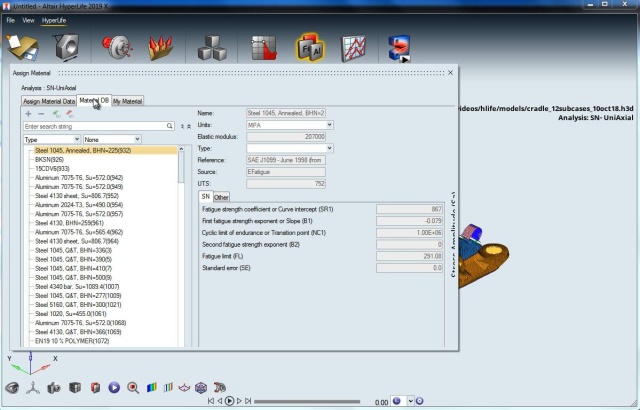
Task: Click the round blue animation settings button
Action: pos(419,401)
